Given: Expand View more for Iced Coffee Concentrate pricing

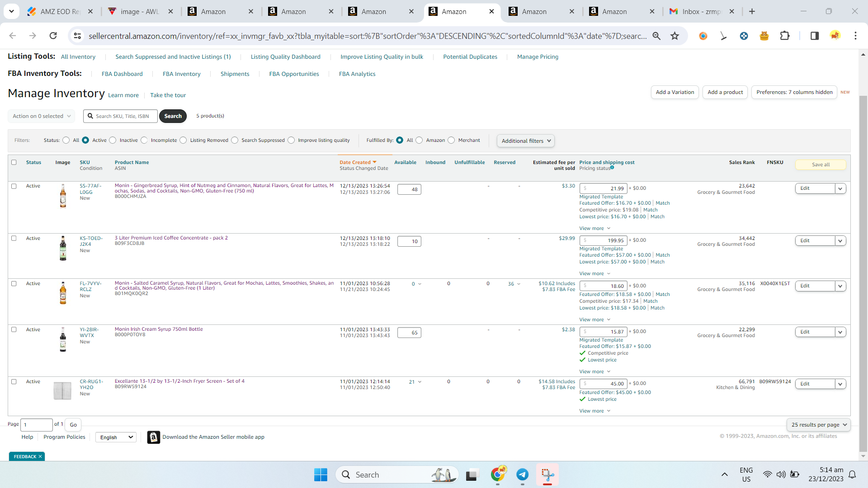Looking at the screenshot, I should click(x=595, y=274).
